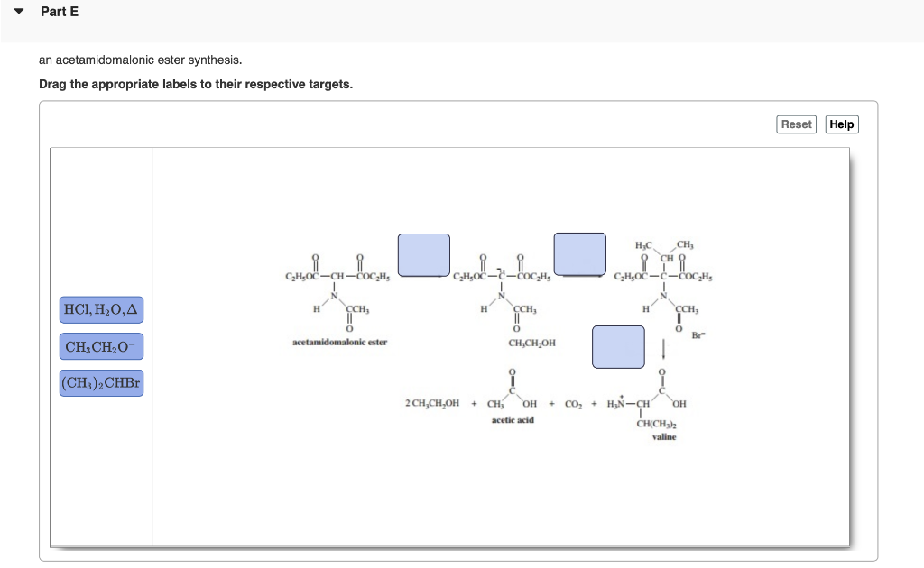
Task: Select the CH3CH2O− label
Action: pyautogui.click(x=101, y=346)
